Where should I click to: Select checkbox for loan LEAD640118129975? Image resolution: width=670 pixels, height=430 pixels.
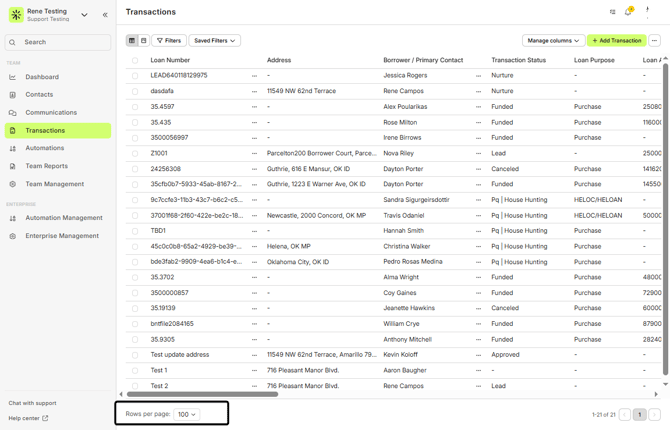(x=135, y=76)
